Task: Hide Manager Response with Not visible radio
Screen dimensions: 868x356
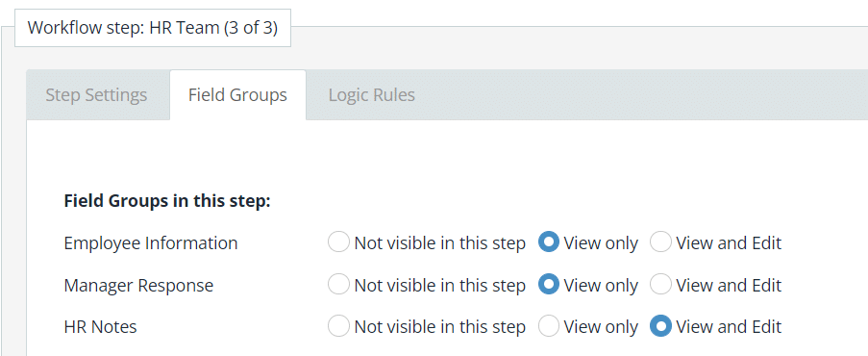Action: click(x=338, y=285)
